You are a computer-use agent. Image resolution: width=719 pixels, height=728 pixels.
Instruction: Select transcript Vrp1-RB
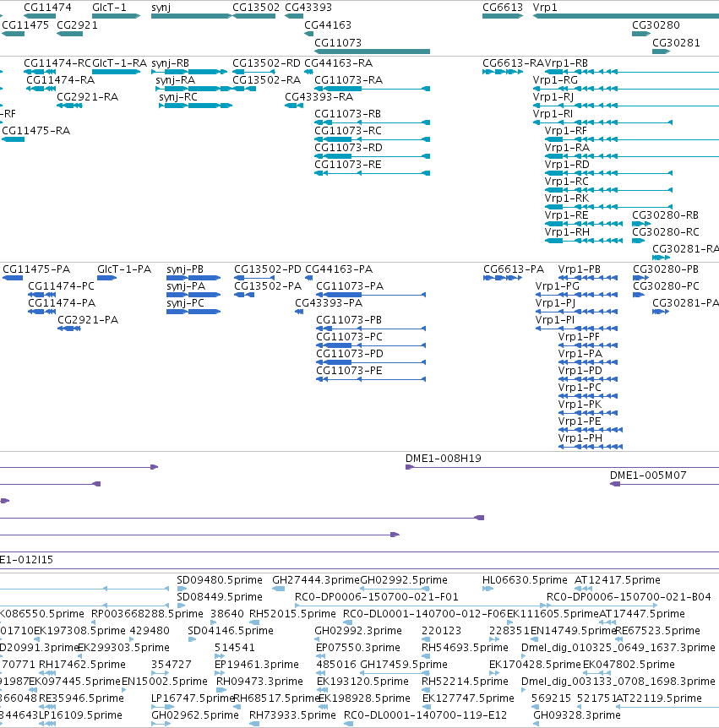[566, 63]
